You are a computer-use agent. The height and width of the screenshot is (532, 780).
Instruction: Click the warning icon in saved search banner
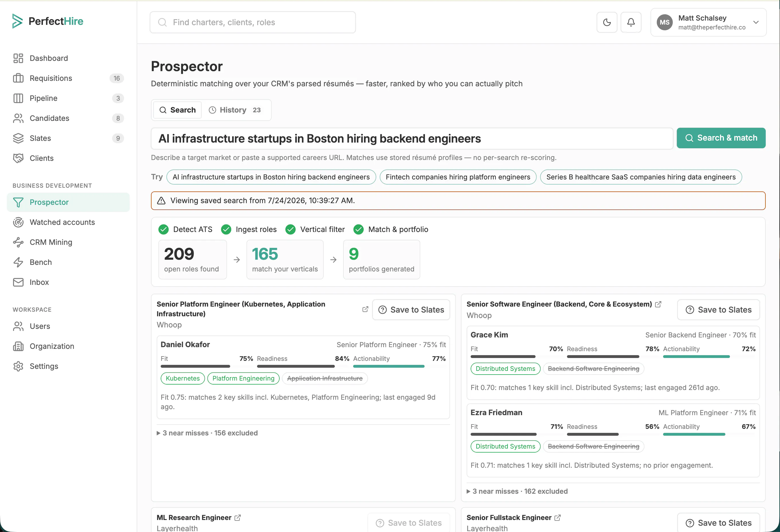(161, 201)
